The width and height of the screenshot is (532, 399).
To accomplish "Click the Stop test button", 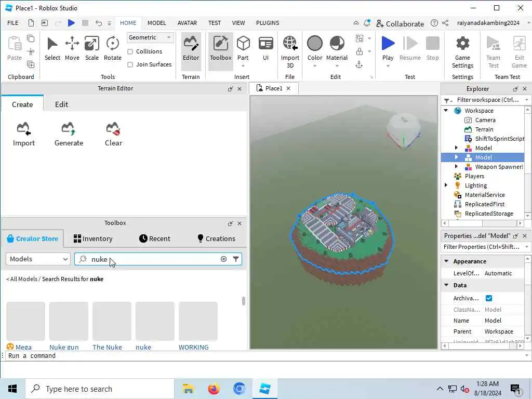I will (x=433, y=49).
